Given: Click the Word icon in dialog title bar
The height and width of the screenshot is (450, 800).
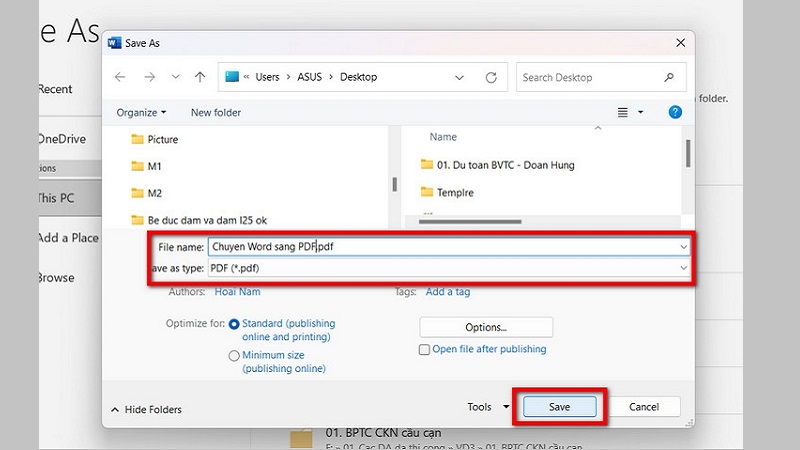Looking at the screenshot, I should click(x=114, y=43).
